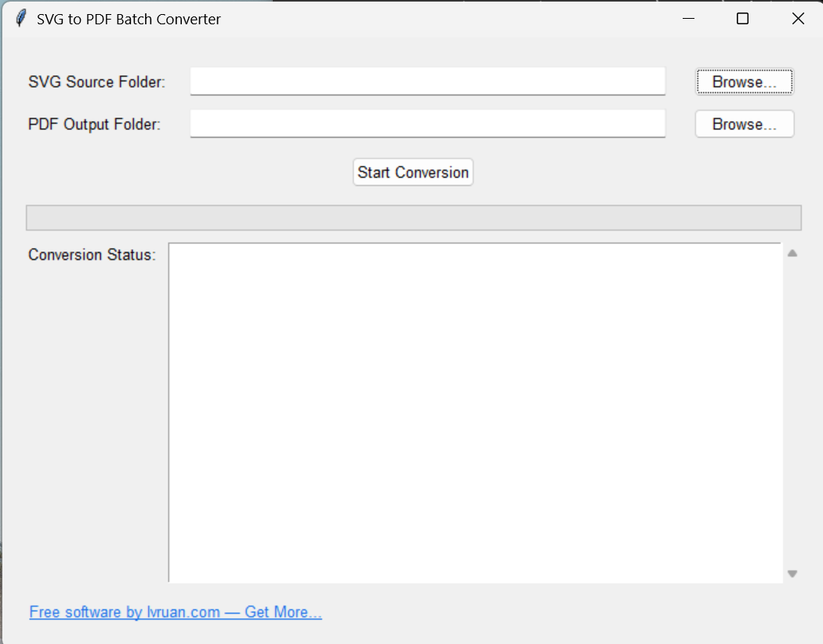823x644 pixels.
Task: Click inside the PDF Output Folder field
Action: coord(427,123)
